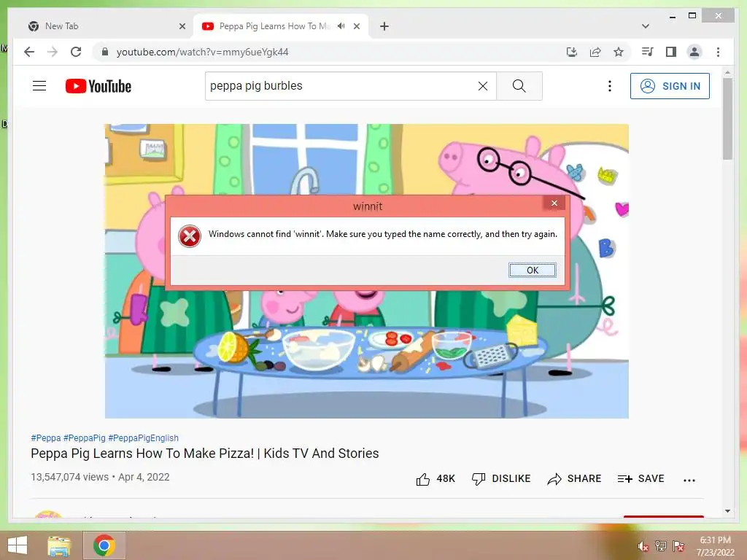Open Chrome's three-dot menu
This screenshot has height=560, width=747.
coord(718,52)
